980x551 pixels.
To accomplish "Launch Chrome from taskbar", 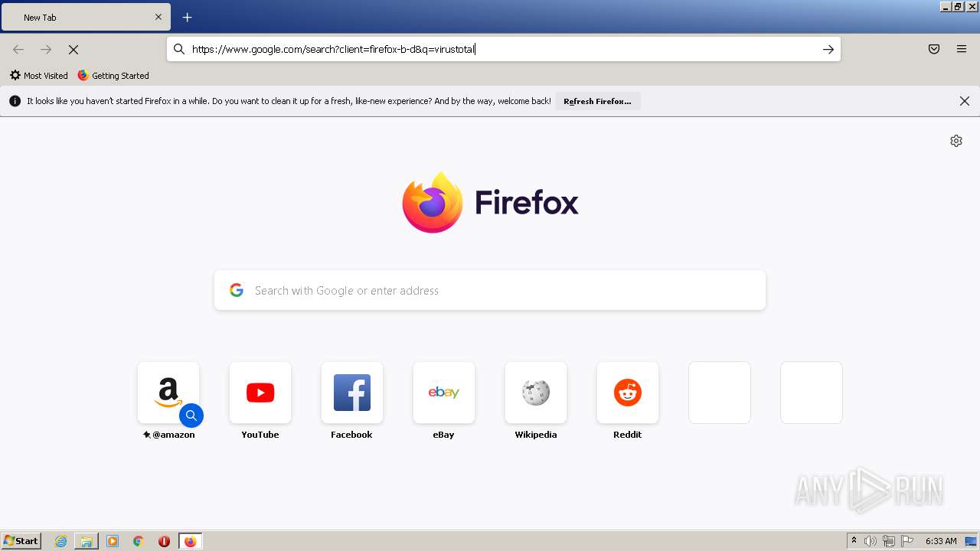I will [x=139, y=541].
